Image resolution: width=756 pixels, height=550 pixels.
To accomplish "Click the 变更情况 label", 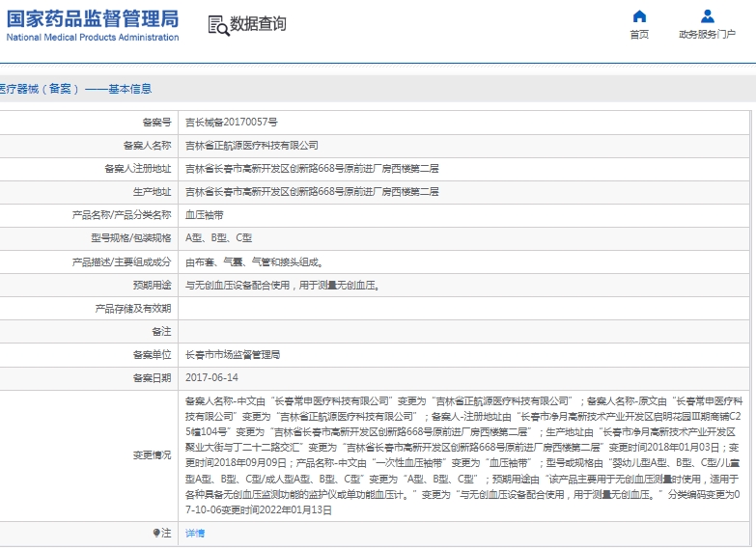I will pos(152,455).
